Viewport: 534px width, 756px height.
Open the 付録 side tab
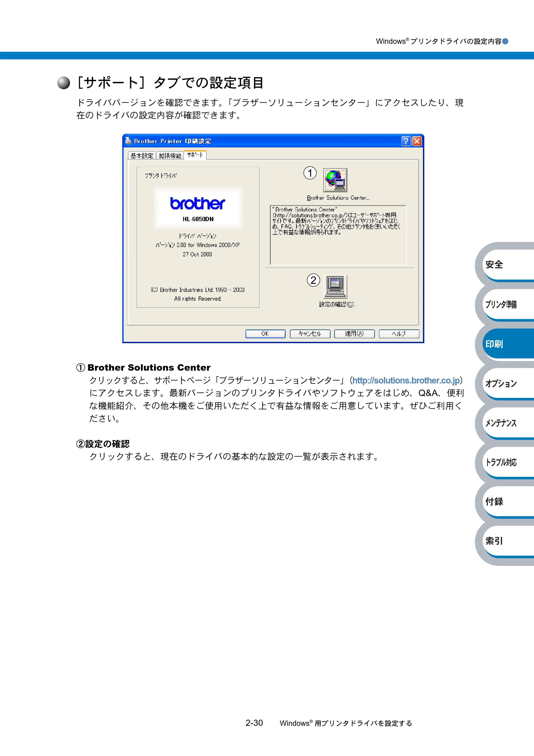[x=509, y=502]
